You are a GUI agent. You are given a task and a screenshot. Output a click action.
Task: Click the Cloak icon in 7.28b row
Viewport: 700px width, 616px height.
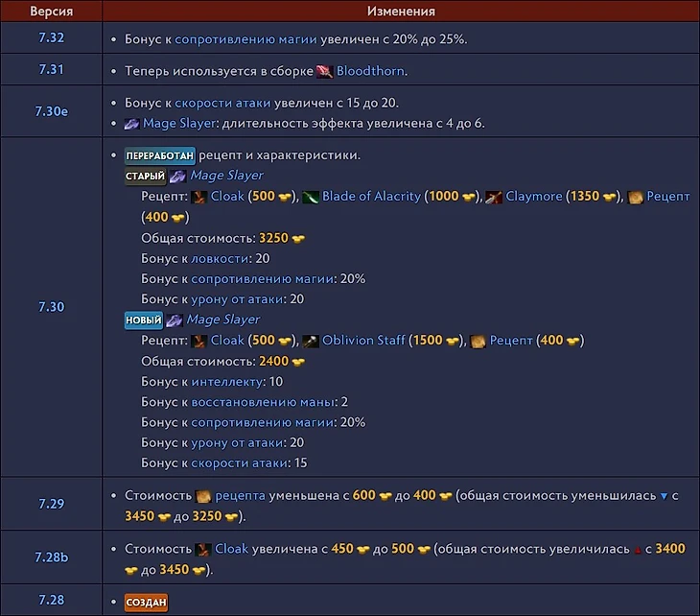pos(202,550)
